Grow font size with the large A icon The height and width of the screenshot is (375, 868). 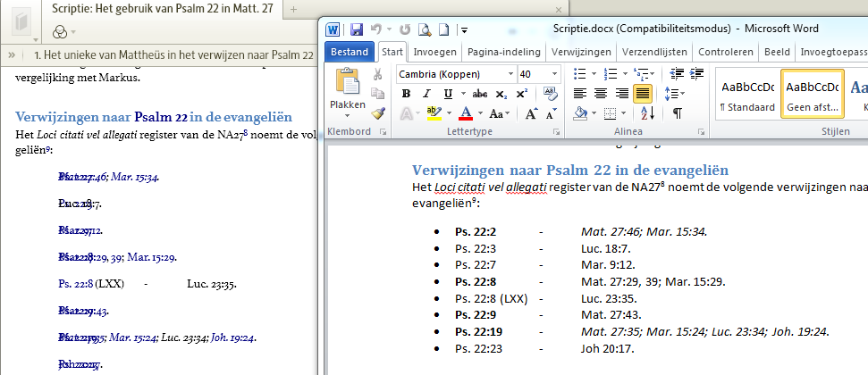click(x=531, y=114)
